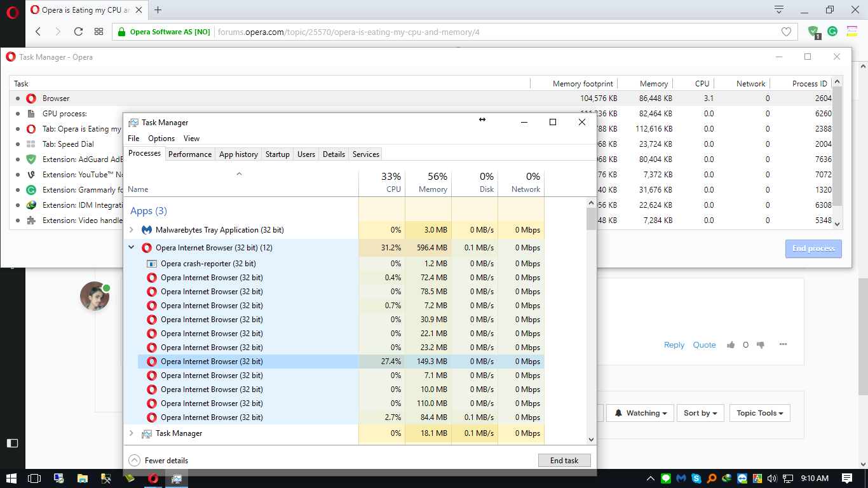Click the tiles icon next to the address bar
The width and height of the screenshot is (868, 488).
pos(98,31)
